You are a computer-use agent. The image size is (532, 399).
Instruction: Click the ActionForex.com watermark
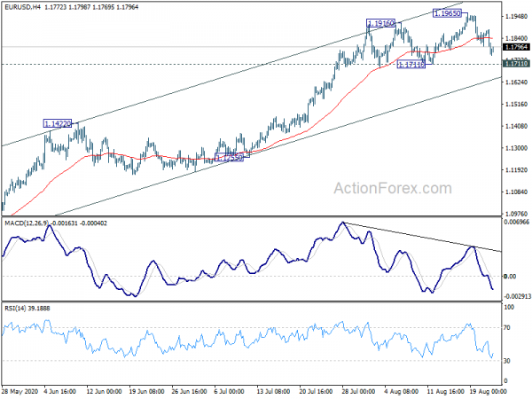coord(393,188)
